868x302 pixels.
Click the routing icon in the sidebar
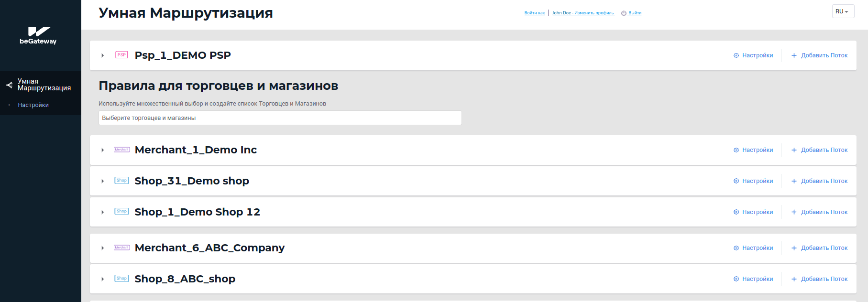point(9,85)
